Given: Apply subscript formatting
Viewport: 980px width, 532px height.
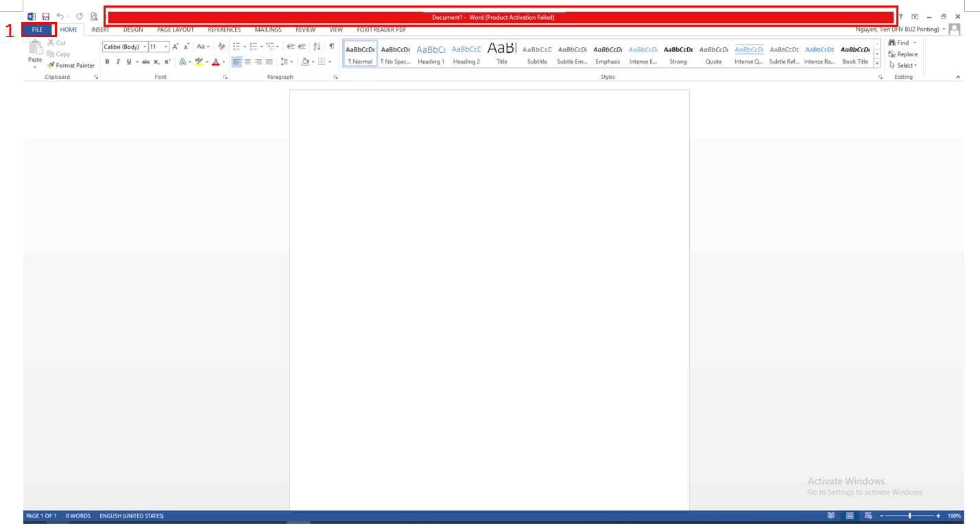Looking at the screenshot, I should coord(156,62).
